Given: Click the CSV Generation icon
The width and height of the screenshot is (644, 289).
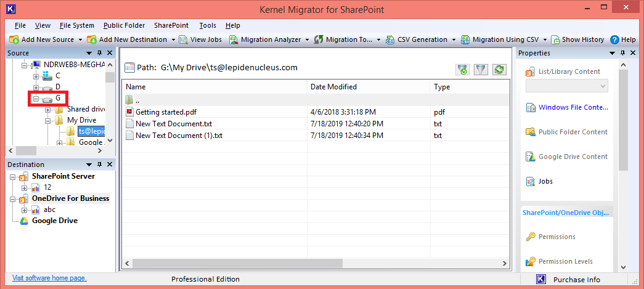Looking at the screenshot, I should coord(390,39).
